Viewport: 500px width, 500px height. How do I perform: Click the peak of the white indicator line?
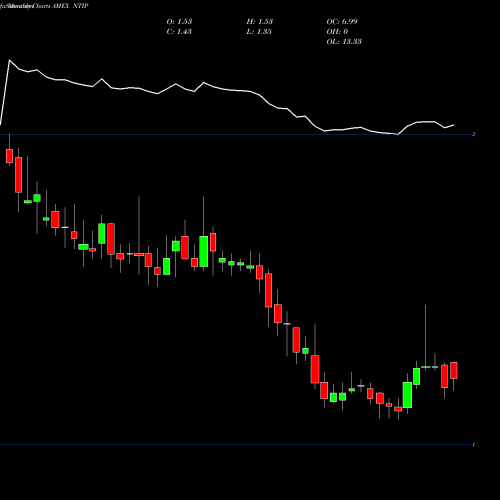click(9, 60)
